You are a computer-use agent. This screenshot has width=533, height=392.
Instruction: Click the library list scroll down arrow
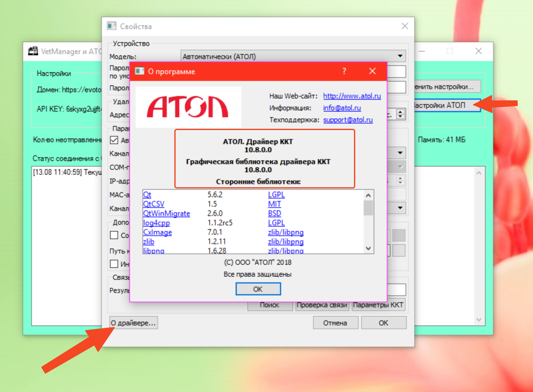coord(368,249)
